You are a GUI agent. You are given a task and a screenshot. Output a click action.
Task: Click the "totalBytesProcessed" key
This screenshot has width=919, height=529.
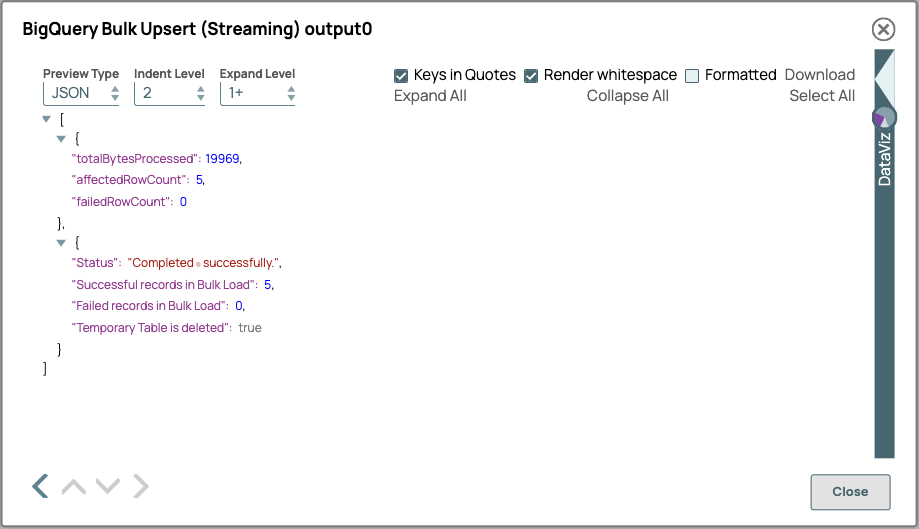135,159
